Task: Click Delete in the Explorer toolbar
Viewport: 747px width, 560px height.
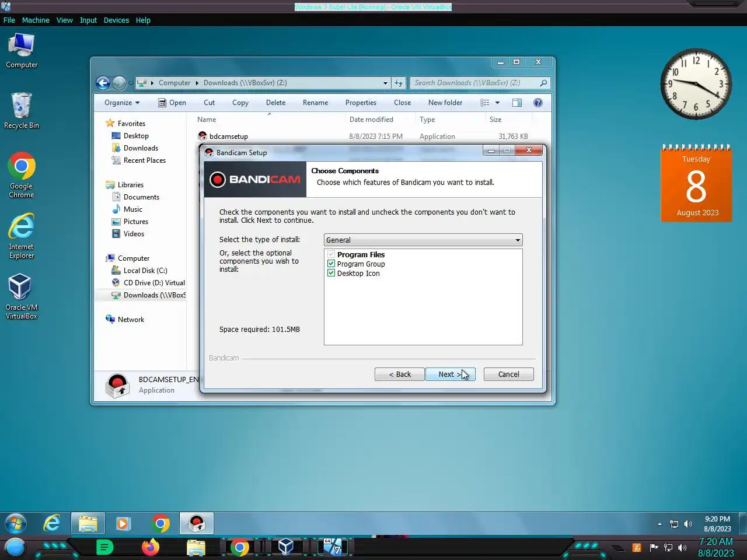Action: pos(275,103)
